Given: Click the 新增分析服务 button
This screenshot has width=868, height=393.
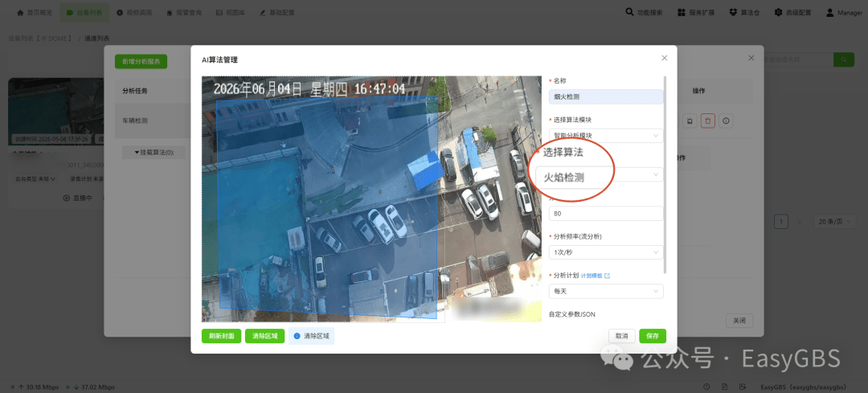Looking at the screenshot, I should pyautogui.click(x=141, y=61).
